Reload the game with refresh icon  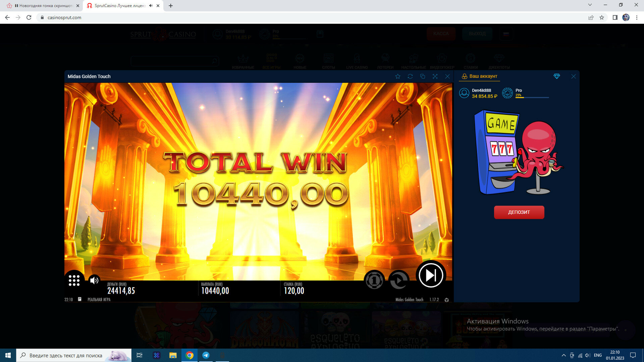pos(410,76)
